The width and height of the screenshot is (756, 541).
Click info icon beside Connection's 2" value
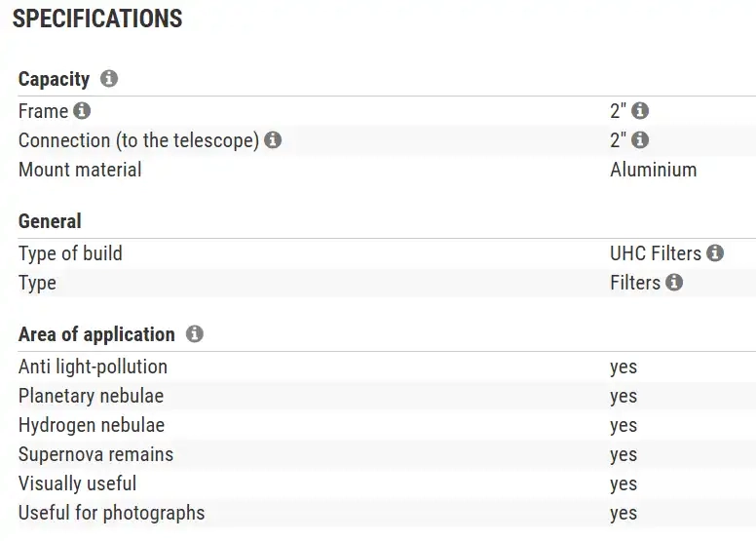click(640, 140)
